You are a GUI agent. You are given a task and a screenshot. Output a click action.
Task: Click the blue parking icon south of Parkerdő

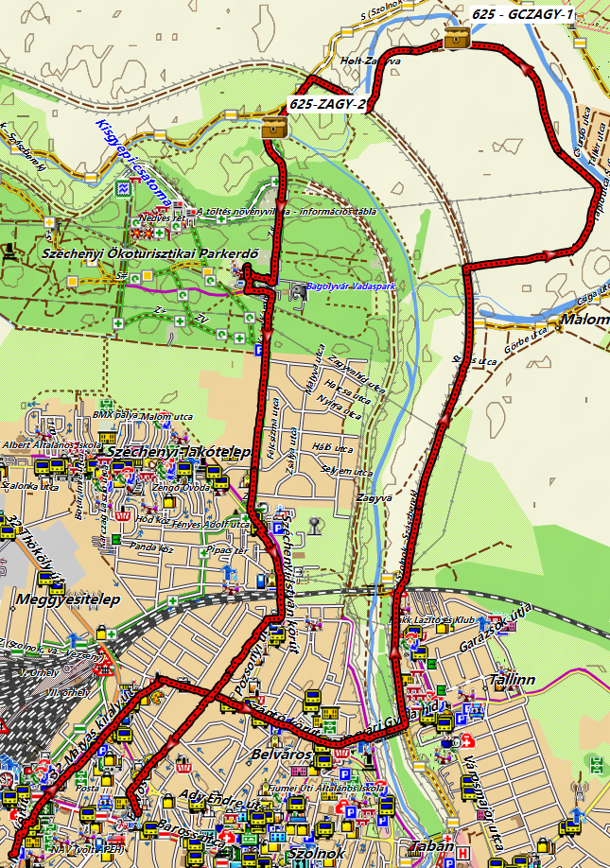(261, 349)
